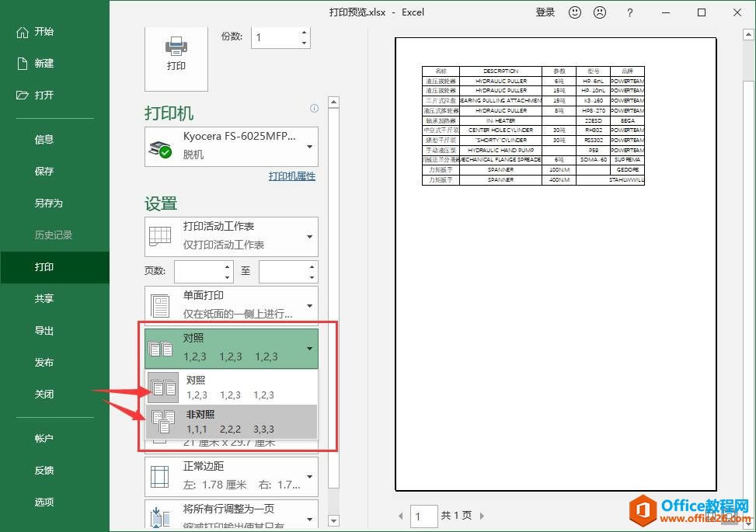Select the Kyocera printer icon with green checkmark

coord(161,148)
